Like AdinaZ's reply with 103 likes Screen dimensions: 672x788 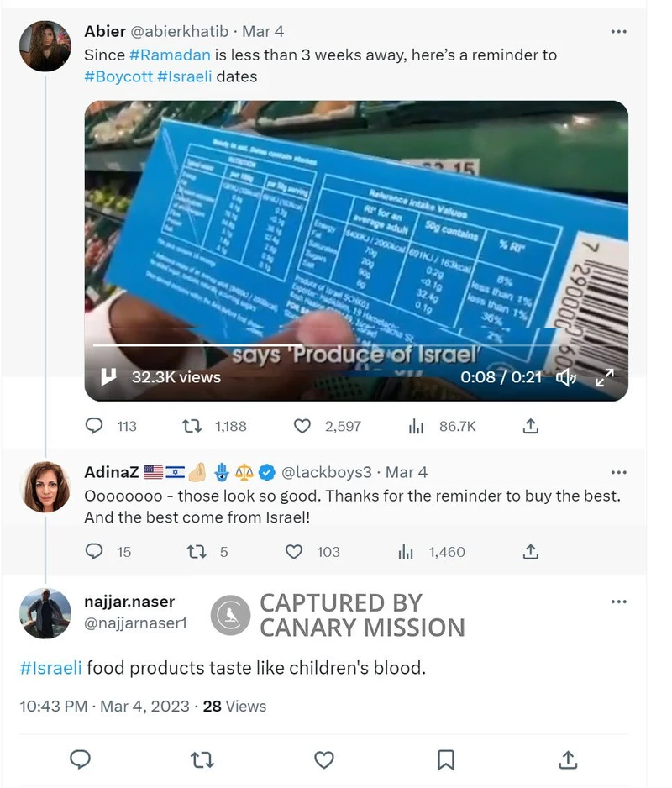click(x=294, y=552)
